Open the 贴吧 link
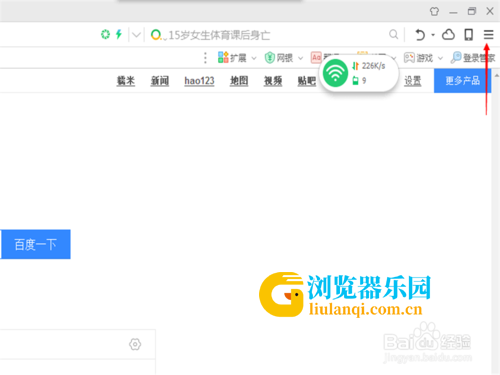Viewport: 500px width, 375px height. pos(307,81)
